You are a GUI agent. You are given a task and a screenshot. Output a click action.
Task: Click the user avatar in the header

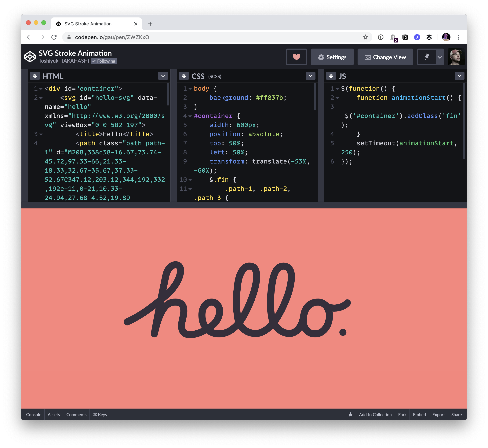(x=457, y=57)
